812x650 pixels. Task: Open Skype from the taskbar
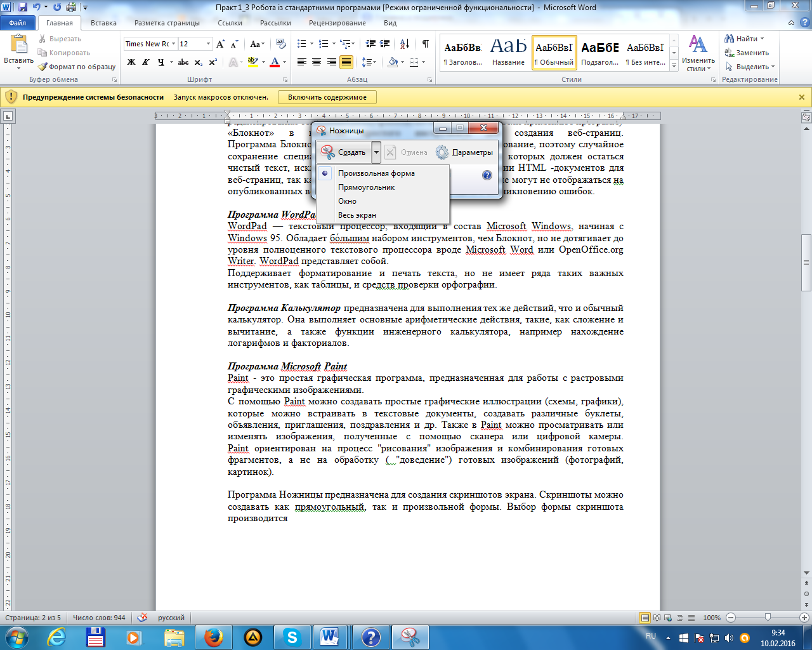coord(292,637)
